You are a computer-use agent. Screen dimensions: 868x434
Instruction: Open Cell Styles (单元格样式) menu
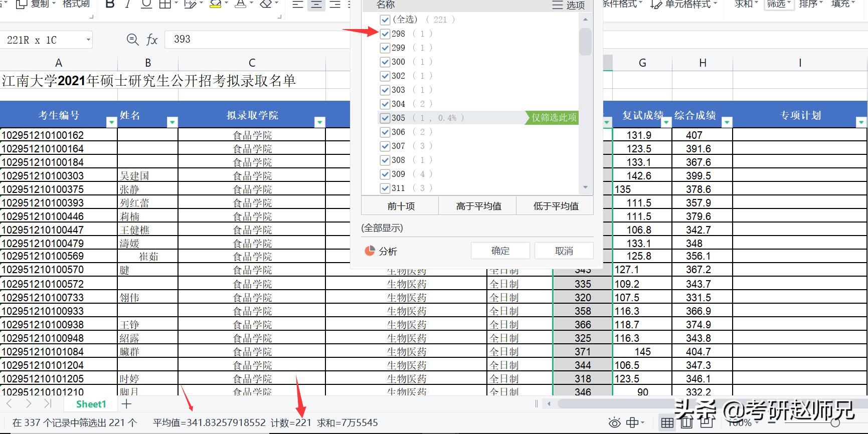coord(684,4)
